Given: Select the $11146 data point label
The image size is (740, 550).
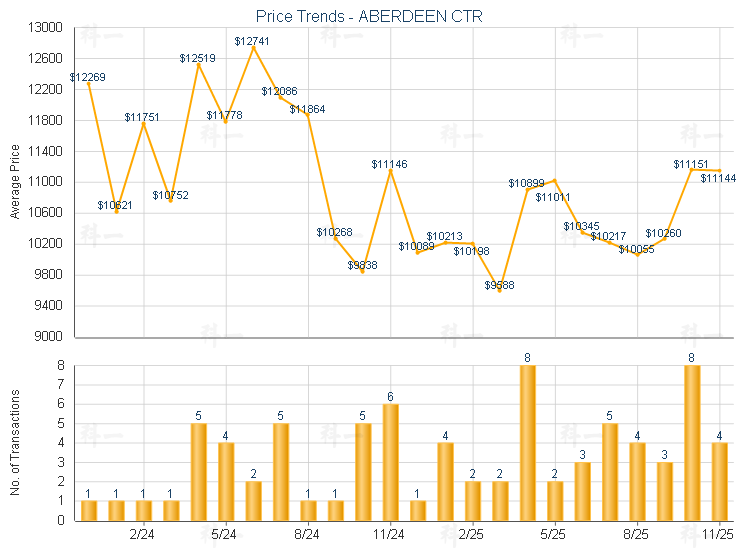Looking at the screenshot, I should click(389, 163).
